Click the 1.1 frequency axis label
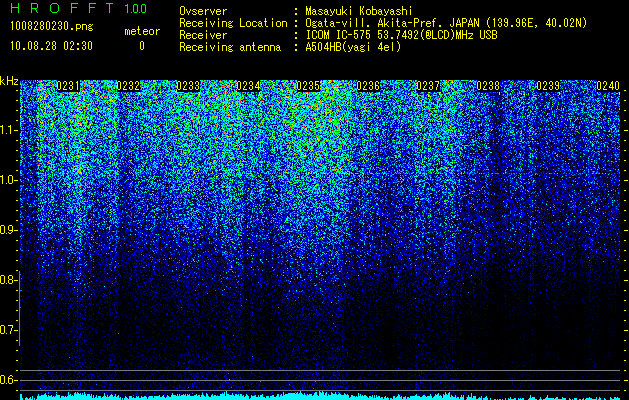629x400 pixels. pyautogui.click(x=8, y=130)
